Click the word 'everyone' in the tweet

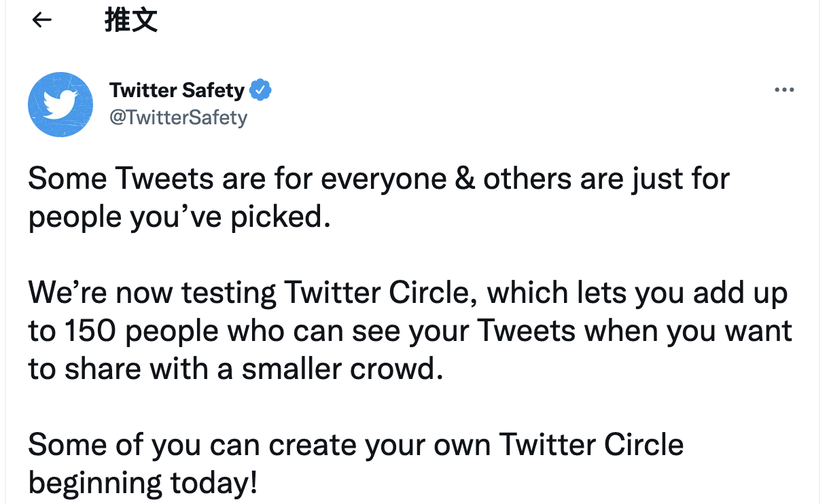[383, 181]
